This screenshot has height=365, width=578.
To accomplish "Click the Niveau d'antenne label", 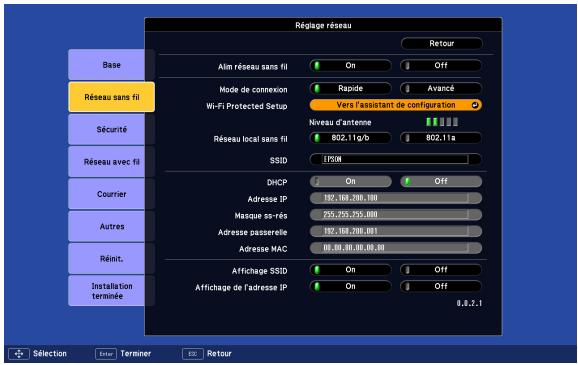I will tap(340, 122).
